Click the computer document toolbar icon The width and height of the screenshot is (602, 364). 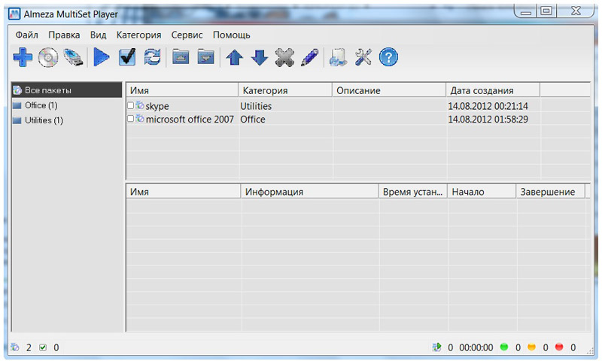338,58
